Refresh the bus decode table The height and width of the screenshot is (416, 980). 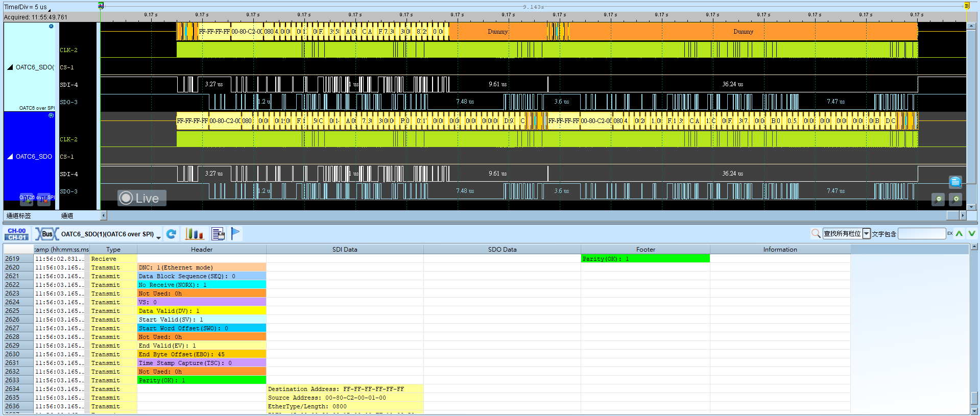(171, 234)
